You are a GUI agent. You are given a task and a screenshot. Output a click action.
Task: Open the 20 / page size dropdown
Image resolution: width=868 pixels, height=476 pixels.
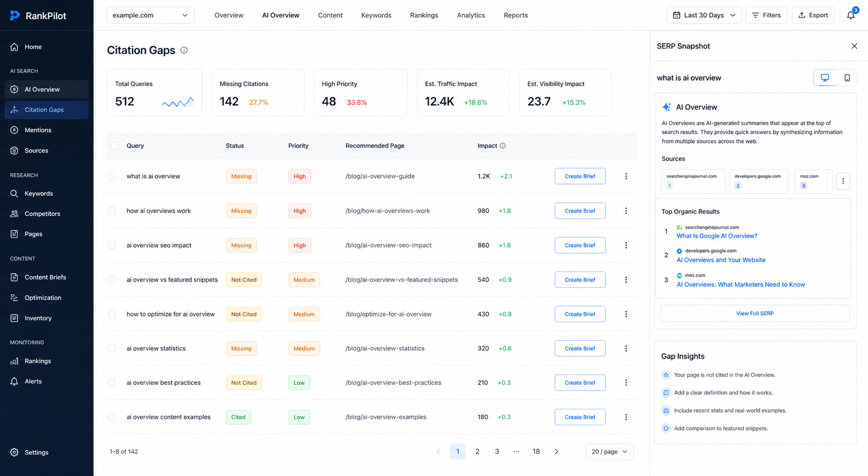610,451
